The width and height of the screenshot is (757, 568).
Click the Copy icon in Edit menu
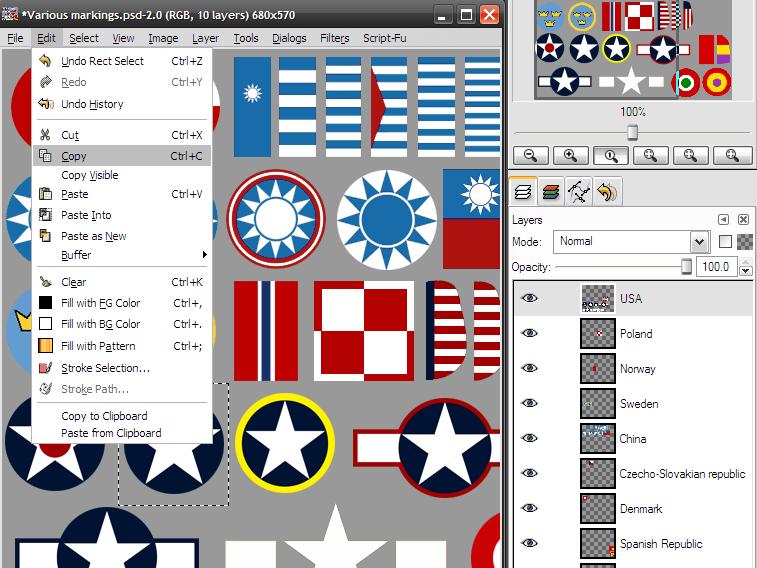pyautogui.click(x=45, y=155)
